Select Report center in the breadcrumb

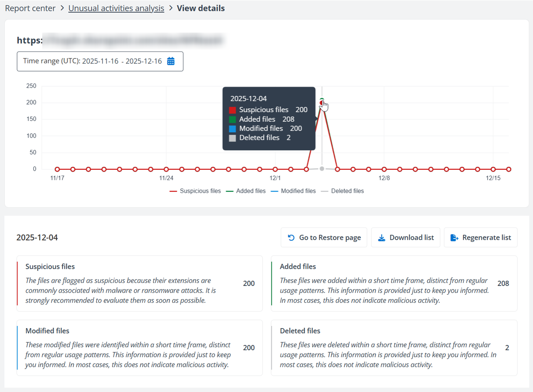pyautogui.click(x=30, y=8)
